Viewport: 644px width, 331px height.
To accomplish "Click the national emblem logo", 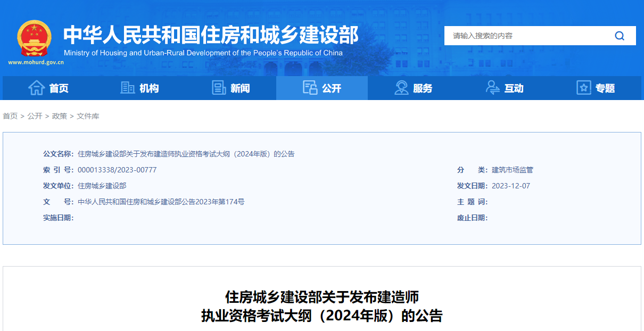I will point(34,38).
